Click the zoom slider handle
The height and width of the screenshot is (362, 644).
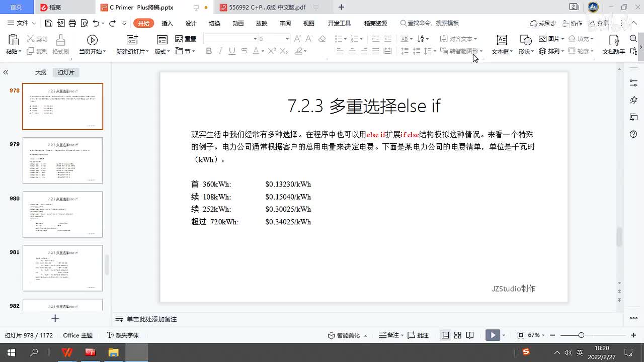tap(581, 335)
